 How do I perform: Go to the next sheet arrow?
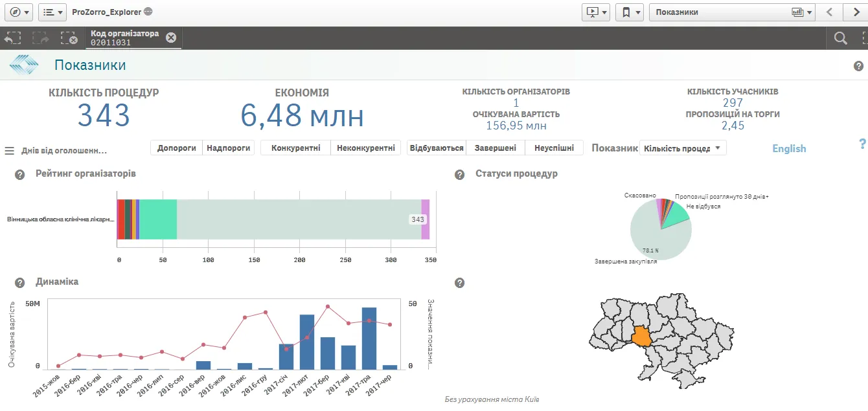click(852, 12)
